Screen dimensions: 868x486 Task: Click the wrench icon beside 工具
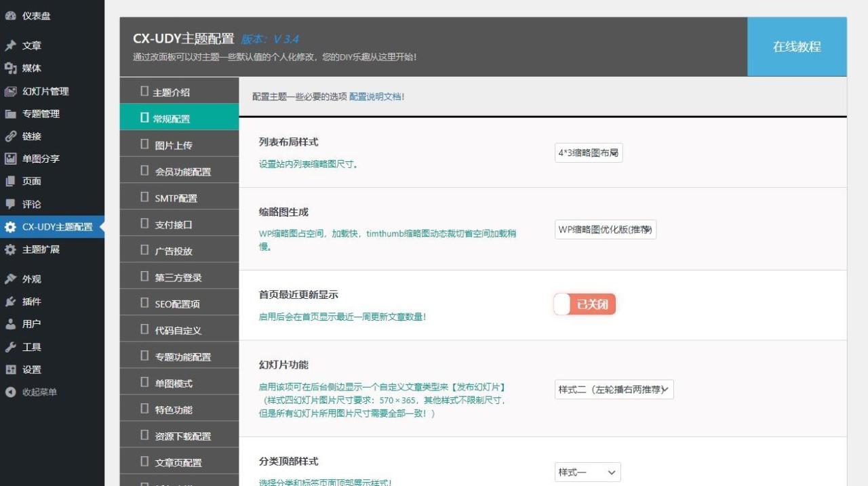(x=10, y=347)
